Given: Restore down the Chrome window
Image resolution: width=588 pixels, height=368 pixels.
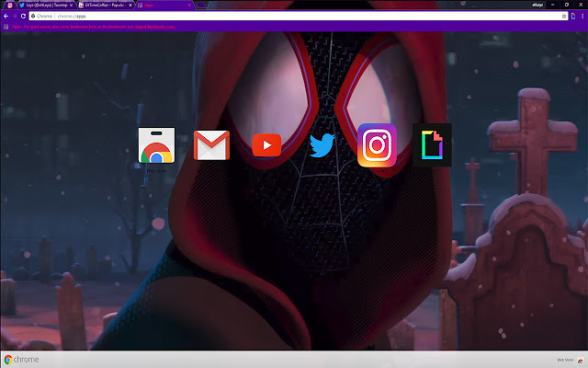Looking at the screenshot, I should coord(567,5).
